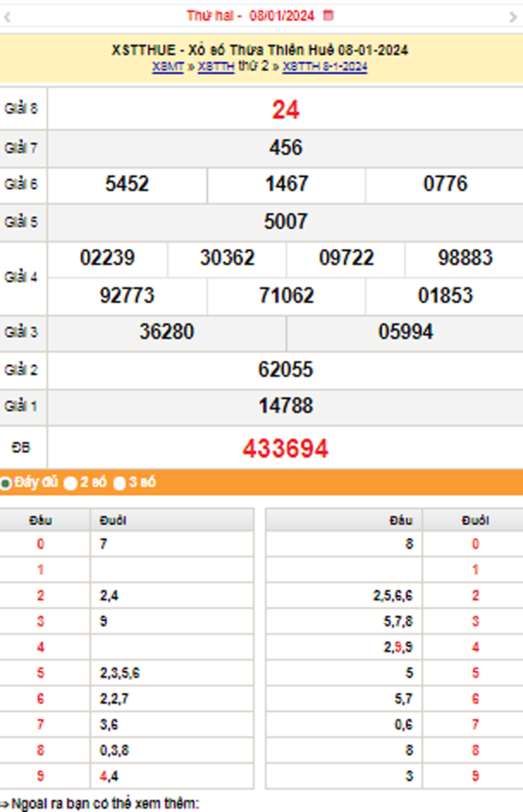Screen dimensions: 523x812
Task: Open the XSMT link
Action: [168, 67]
